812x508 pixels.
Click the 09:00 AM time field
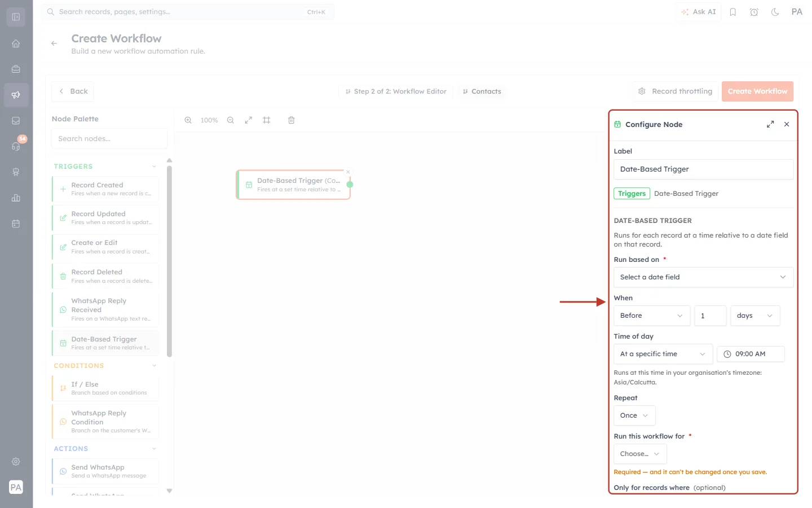point(751,354)
